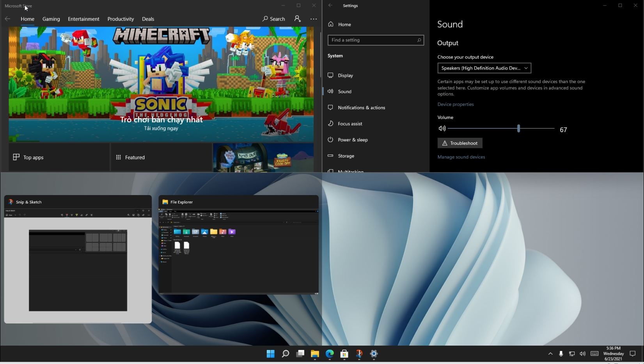Expand the output device dropdown

(x=484, y=68)
